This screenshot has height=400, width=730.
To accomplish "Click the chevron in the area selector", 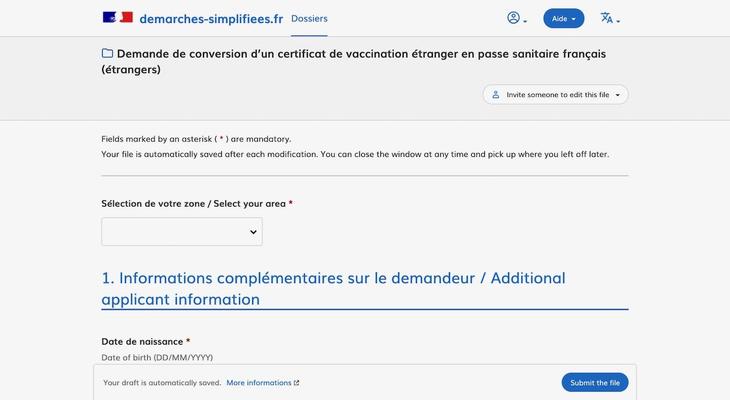I will [253, 232].
